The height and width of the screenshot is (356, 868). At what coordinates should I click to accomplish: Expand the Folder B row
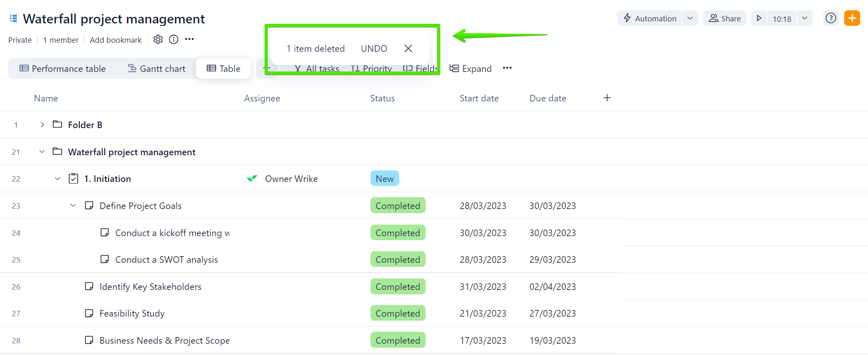[x=42, y=125]
